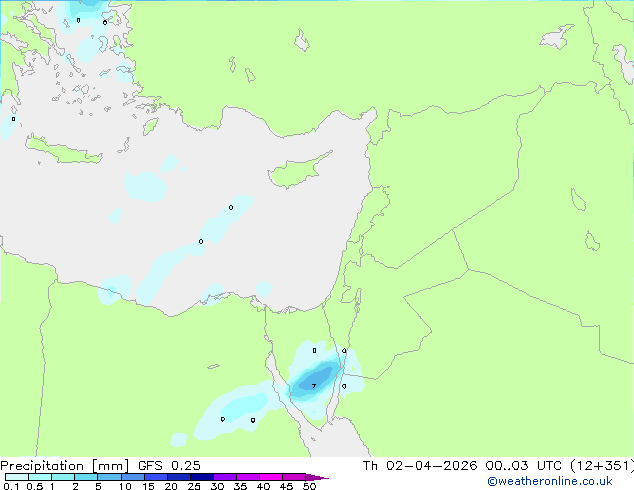The height and width of the screenshot is (490, 634).
Task: Click the "00..03 UTC" time range text
Action: [x=524, y=466]
